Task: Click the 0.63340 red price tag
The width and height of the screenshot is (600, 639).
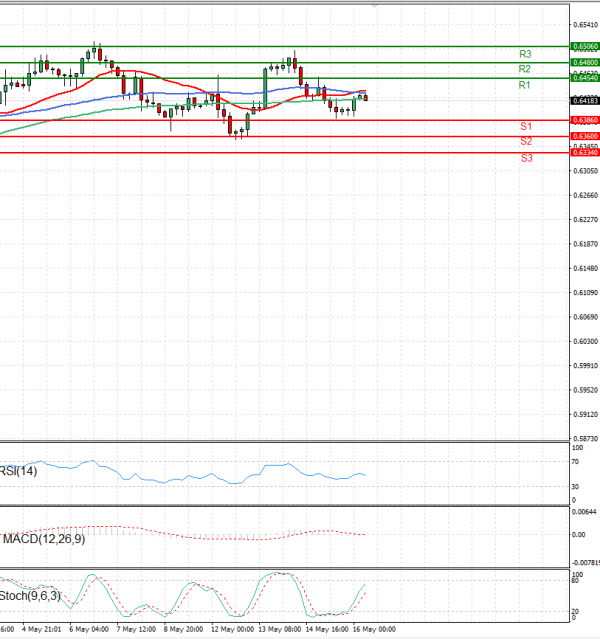Action: tap(584, 152)
